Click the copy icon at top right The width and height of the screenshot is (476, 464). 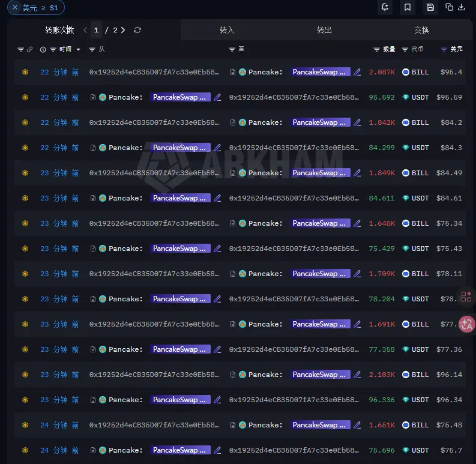(x=449, y=7)
